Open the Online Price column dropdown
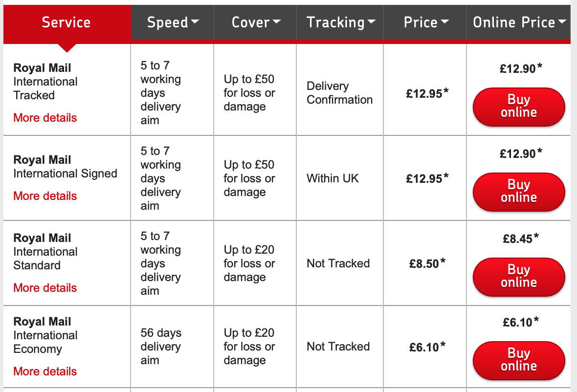 click(x=519, y=22)
